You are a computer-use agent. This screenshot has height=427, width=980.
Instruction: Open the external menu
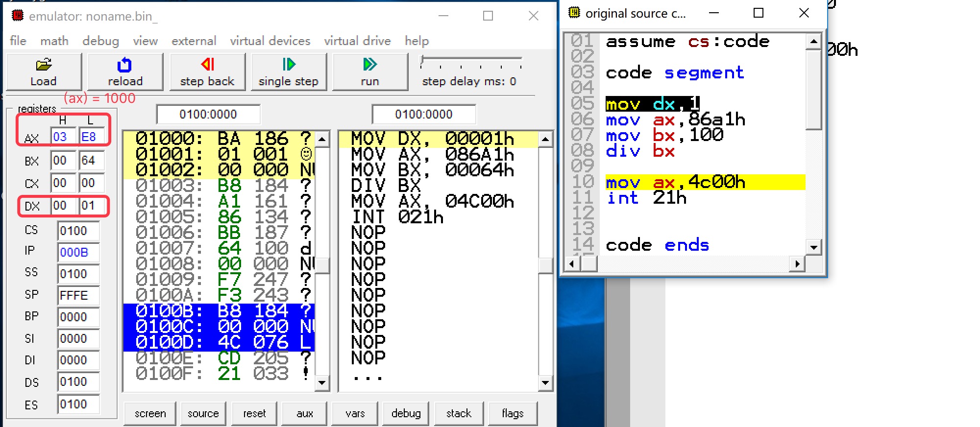(x=194, y=41)
